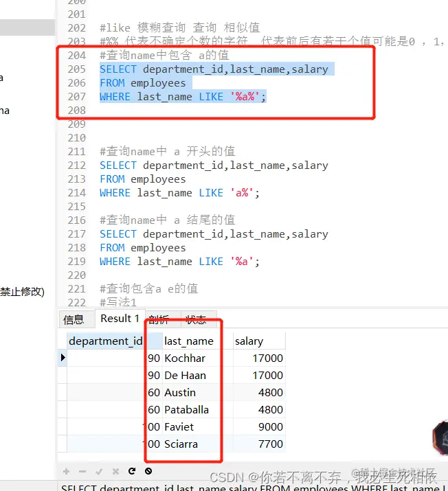Screen dimensions: 448x491
Task: Click the '%a' pattern on line 219
Action: click(242, 262)
